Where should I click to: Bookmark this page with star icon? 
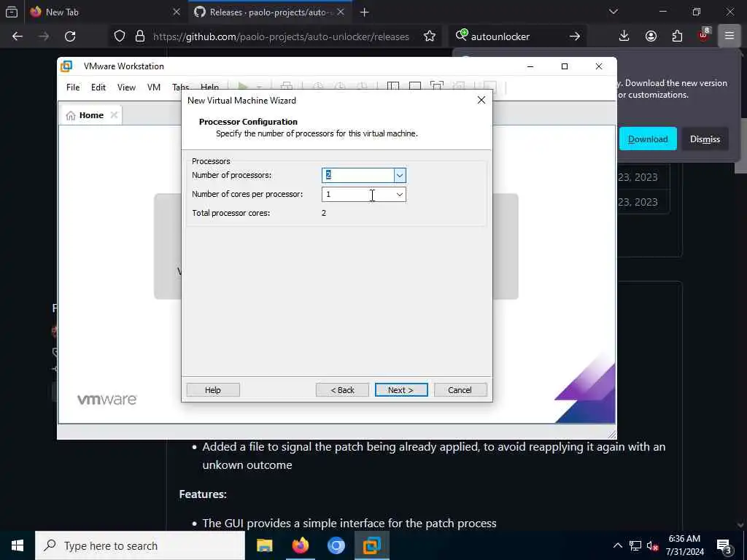click(430, 36)
